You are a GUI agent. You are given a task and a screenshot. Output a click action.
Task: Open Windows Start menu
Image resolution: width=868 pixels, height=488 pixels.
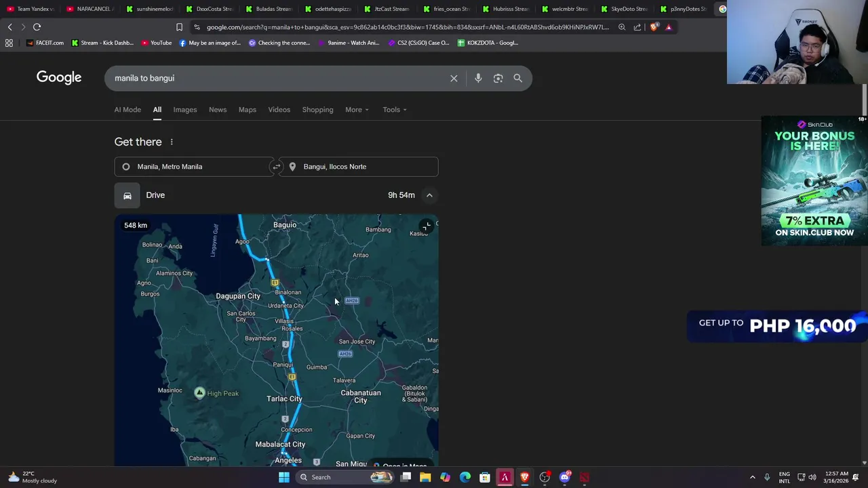pyautogui.click(x=284, y=477)
